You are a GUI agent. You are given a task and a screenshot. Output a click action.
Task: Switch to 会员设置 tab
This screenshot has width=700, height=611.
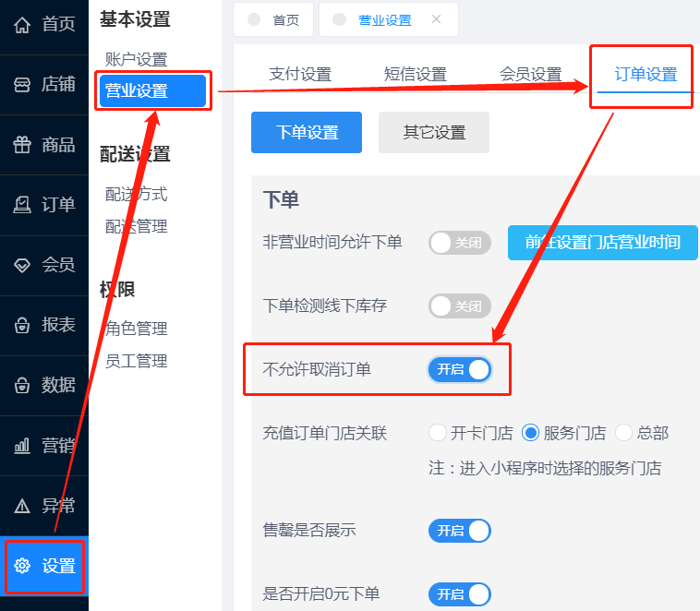pyautogui.click(x=530, y=74)
